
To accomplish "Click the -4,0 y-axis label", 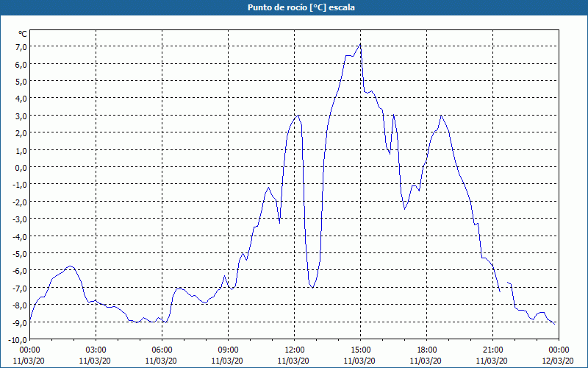I will click(x=20, y=236).
